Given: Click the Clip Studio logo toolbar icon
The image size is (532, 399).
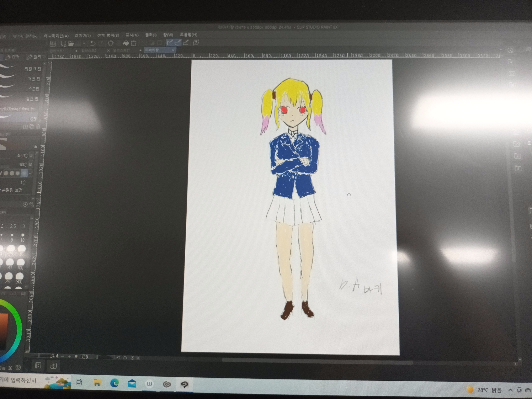Looking at the screenshot, I should coord(53,43).
